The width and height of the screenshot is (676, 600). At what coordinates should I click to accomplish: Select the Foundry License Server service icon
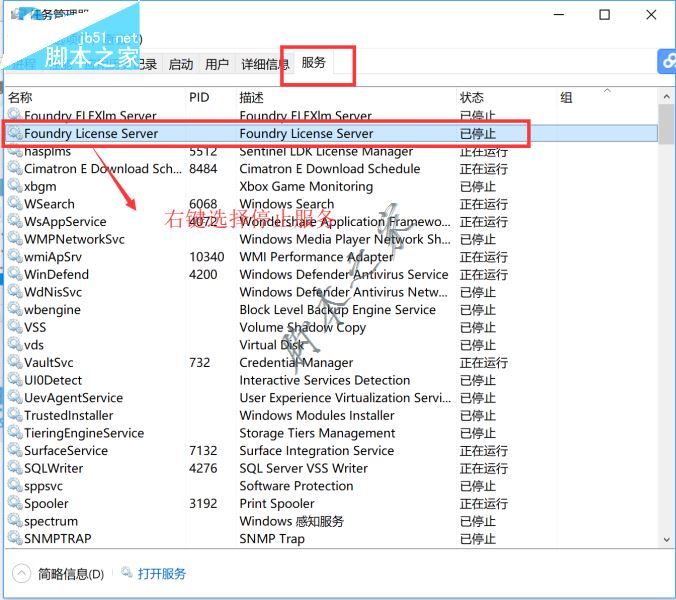coord(15,132)
